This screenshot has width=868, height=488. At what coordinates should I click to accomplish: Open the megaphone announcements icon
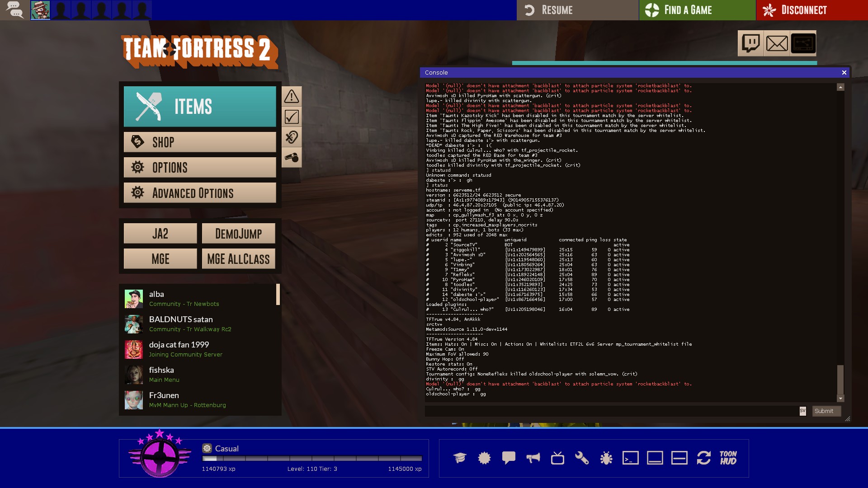coord(533,458)
